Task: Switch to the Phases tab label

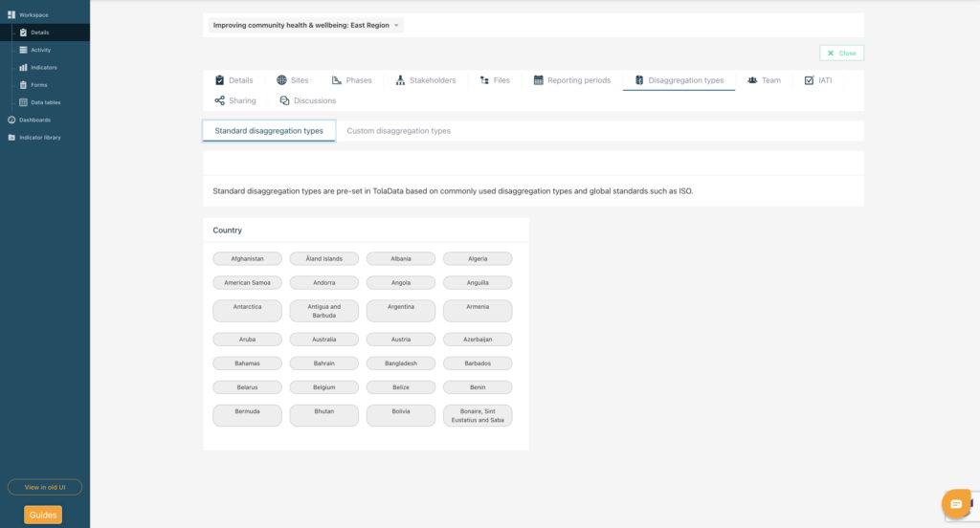Action: [x=359, y=80]
